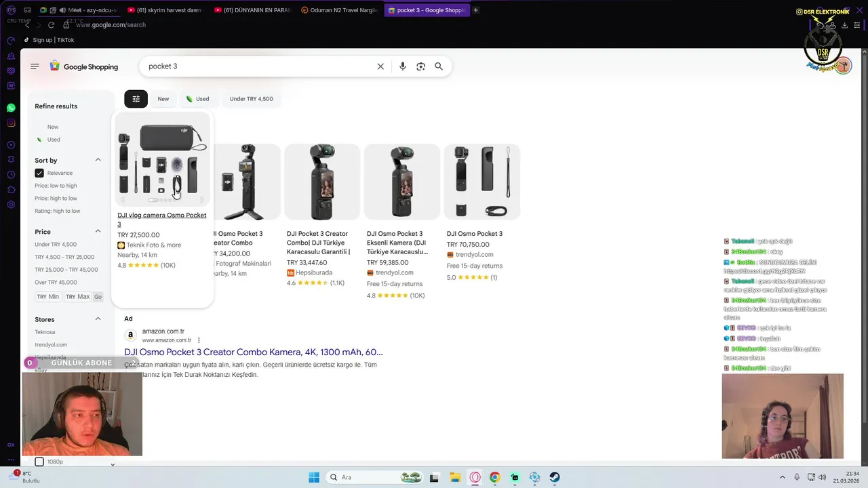868x488 pixels.
Task: Show hidden system tray icons
Action: tap(782, 477)
